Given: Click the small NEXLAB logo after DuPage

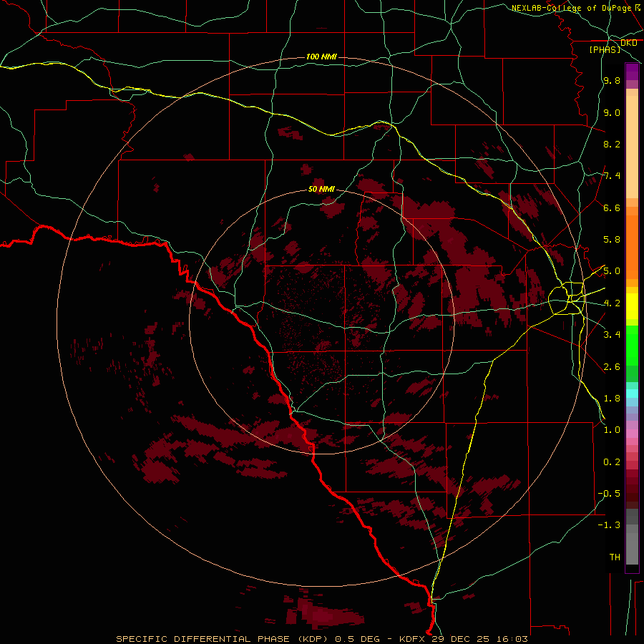Looking at the screenshot, I should [x=638, y=7].
